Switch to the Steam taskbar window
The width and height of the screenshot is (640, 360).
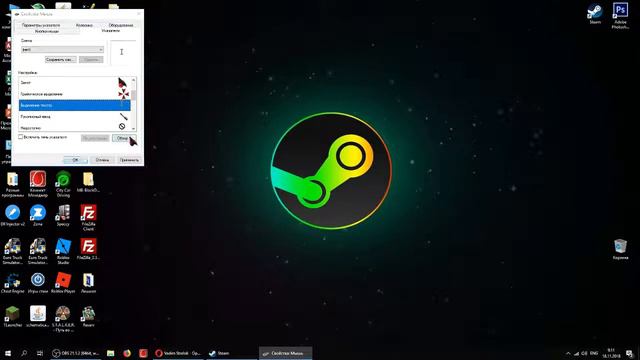[x=231, y=353]
